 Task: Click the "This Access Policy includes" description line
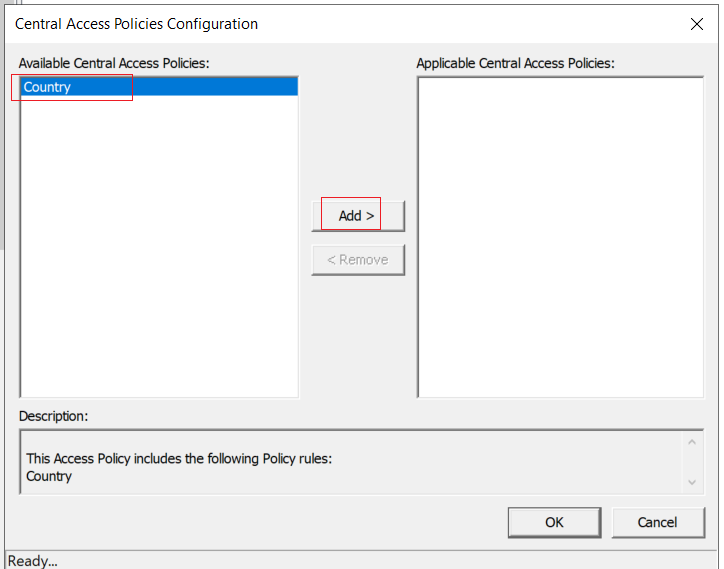179,459
